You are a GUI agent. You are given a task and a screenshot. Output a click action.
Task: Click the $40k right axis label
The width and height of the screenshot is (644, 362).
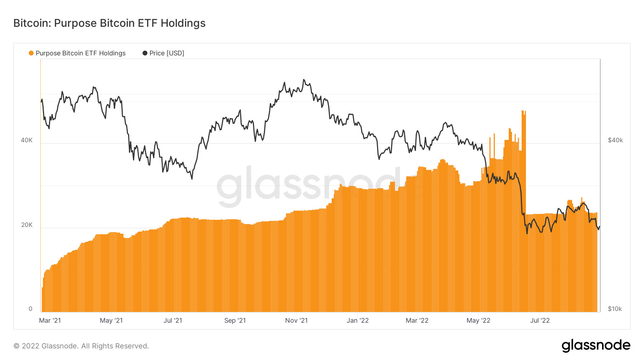(615, 140)
